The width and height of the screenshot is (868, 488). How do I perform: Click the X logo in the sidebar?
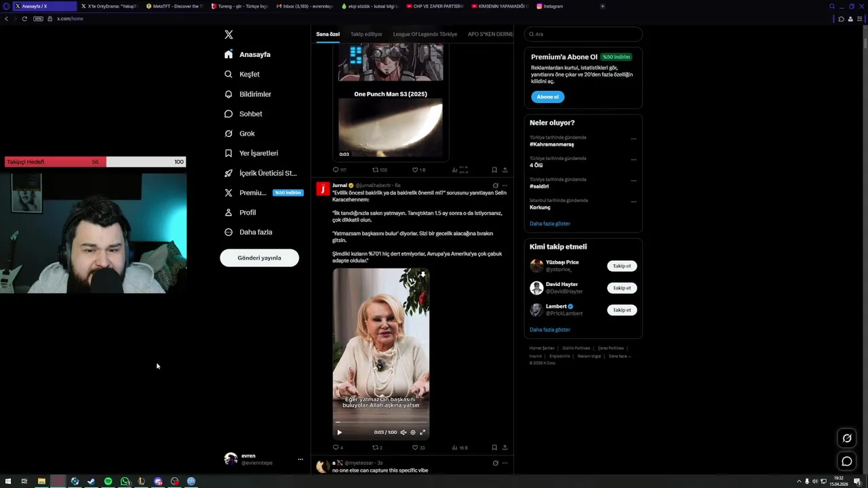(x=229, y=35)
